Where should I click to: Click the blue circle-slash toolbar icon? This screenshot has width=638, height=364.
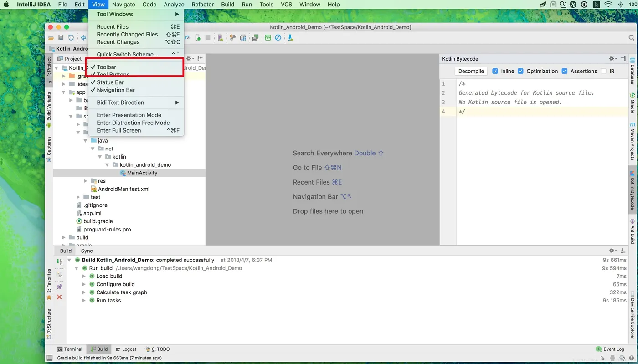point(278,38)
